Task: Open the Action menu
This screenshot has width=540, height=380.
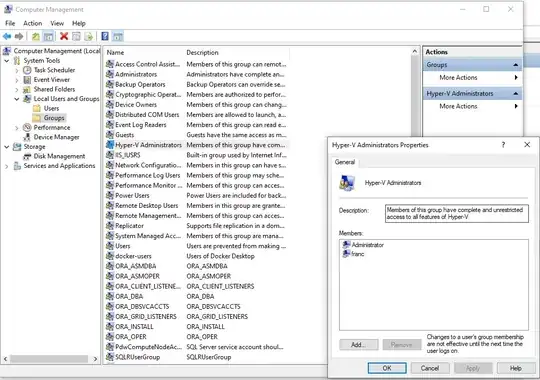Action: click(32, 23)
